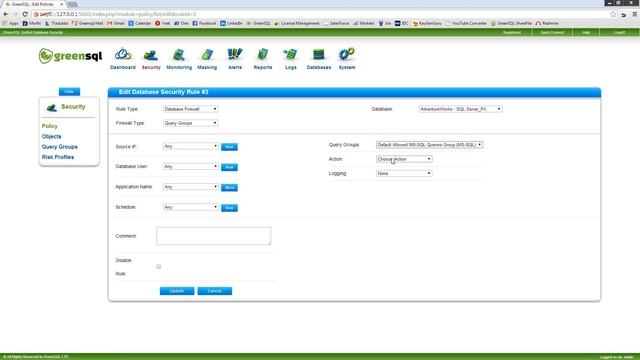
Task: Open a new browser tab
Action: point(73,4)
